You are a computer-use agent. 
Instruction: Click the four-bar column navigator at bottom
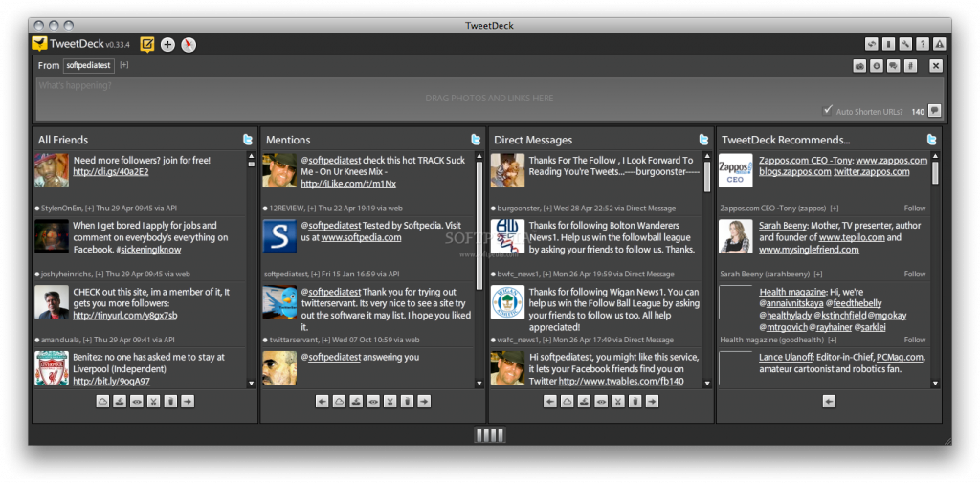(489, 434)
